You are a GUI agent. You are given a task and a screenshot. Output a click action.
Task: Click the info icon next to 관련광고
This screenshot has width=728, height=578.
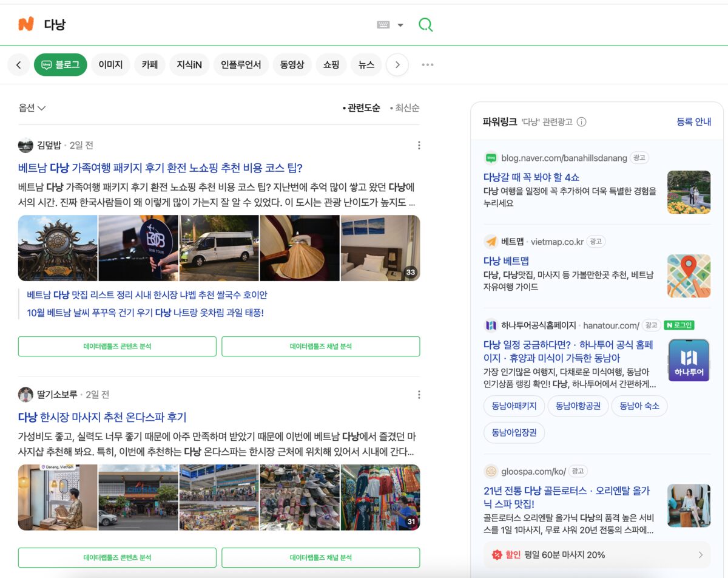point(581,121)
